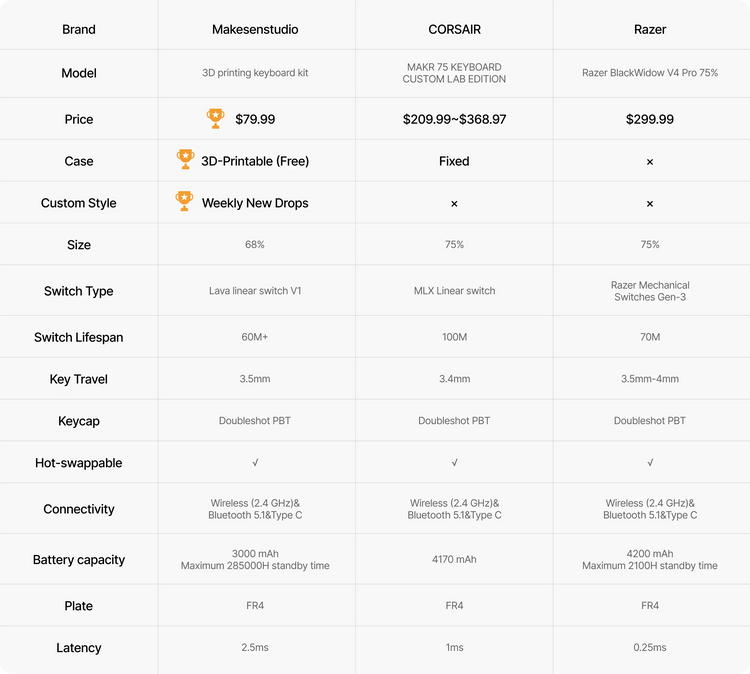750x674 pixels.
Task: Click the Lava linear switch V1 cell
Action: click(x=255, y=291)
